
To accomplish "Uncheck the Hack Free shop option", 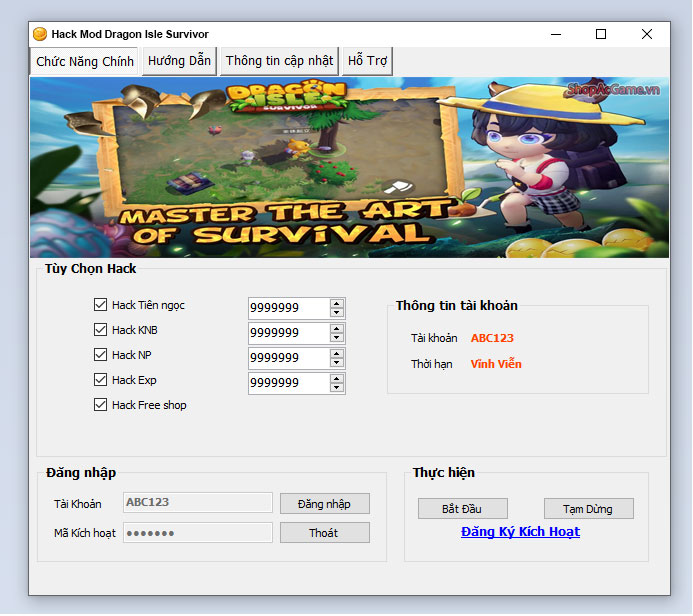I will pos(100,405).
